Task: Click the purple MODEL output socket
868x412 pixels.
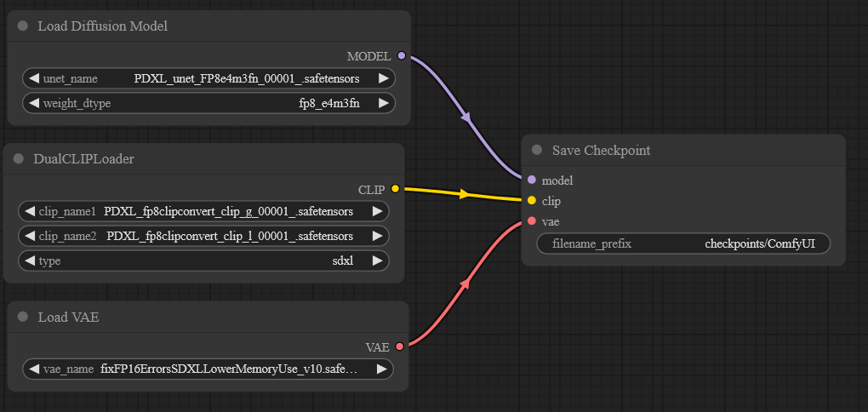Action: pyautogui.click(x=402, y=56)
